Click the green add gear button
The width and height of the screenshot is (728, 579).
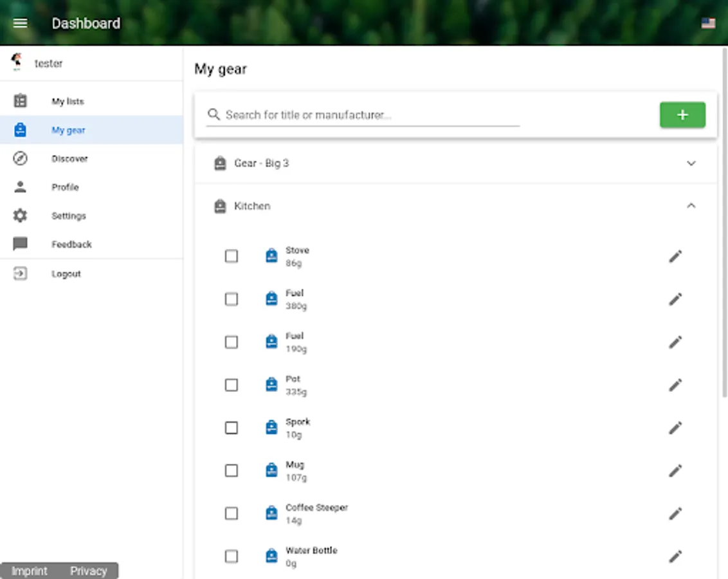click(682, 115)
